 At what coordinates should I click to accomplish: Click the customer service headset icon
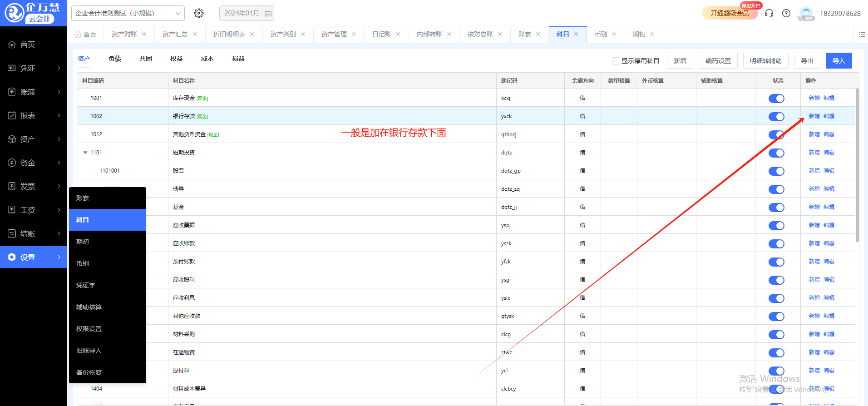(x=769, y=13)
